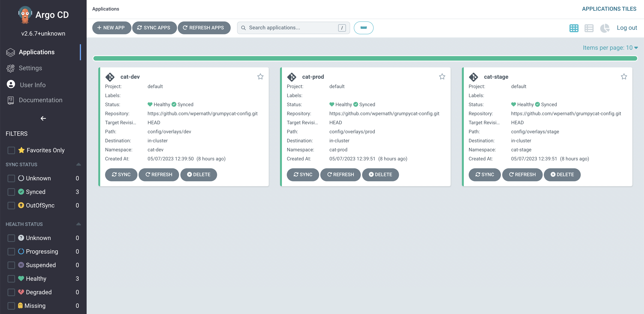Image resolution: width=644 pixels, height=314 pixels.
Task: Click the green Healthy heart on cat-dev
Action: 150,104
